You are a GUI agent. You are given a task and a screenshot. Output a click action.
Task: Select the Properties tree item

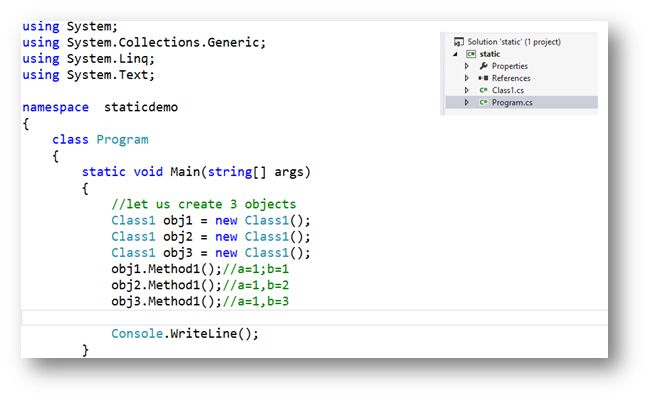pos(509,66)
